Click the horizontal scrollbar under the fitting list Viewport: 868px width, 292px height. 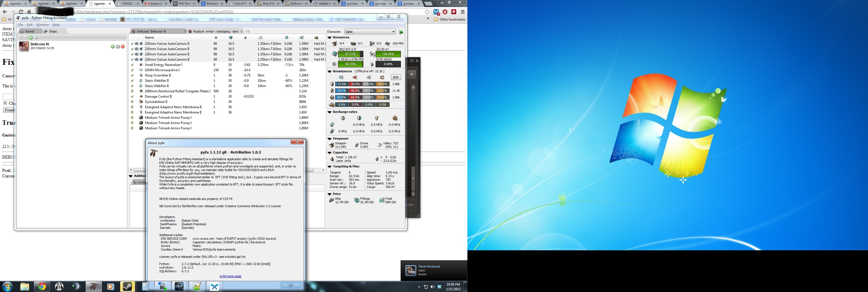click(x=227, y=170)
